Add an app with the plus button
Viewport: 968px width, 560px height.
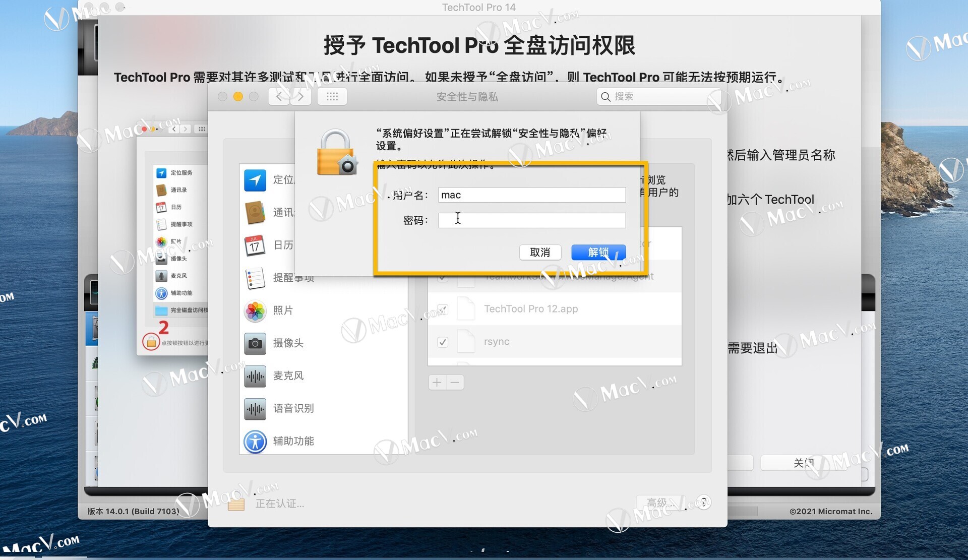coord(437,382)
